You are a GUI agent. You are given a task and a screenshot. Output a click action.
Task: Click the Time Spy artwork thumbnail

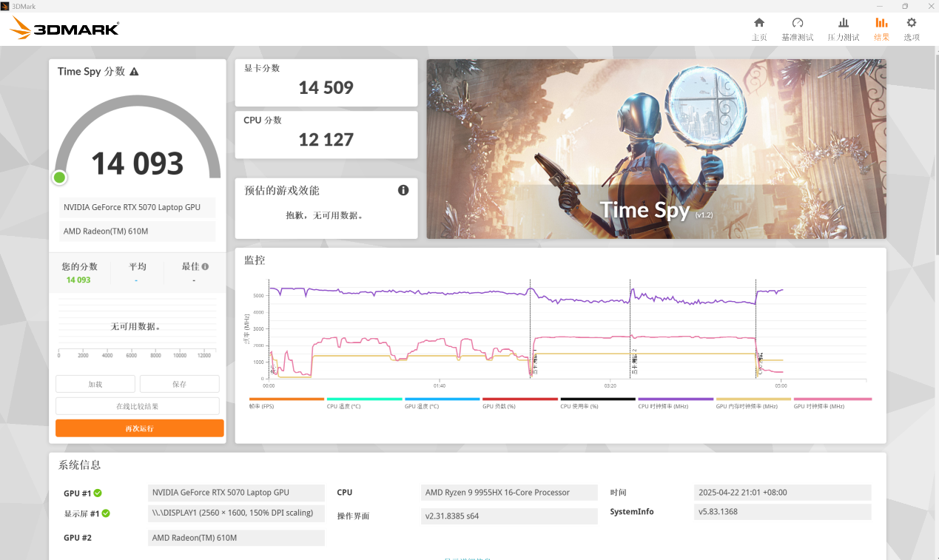tap(656, 148)
